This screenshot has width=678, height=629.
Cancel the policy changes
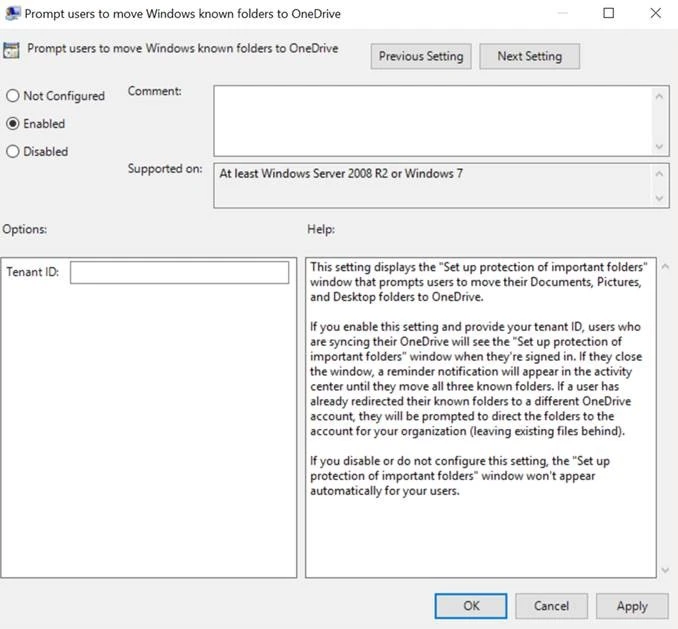(x=551, y=606)
